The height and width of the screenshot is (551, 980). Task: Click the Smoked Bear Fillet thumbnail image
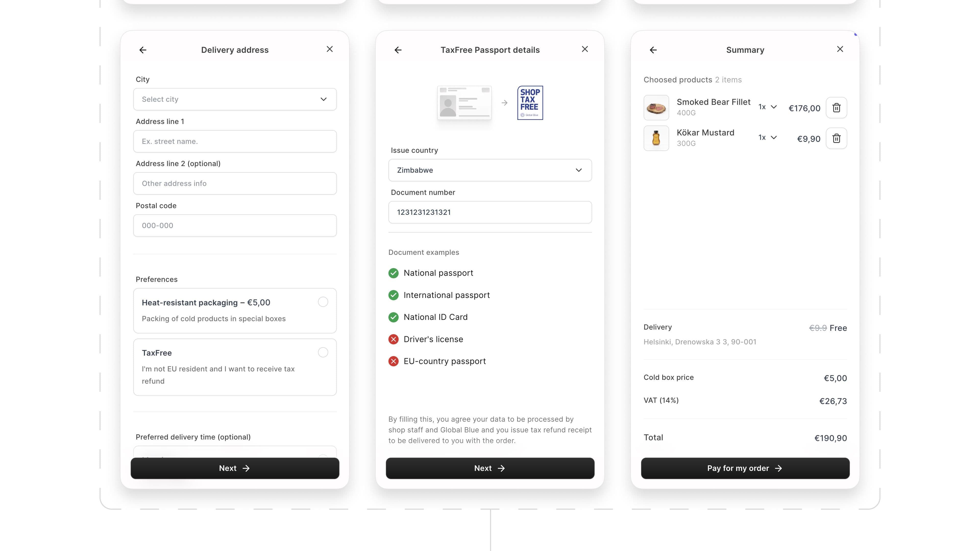[x=656, y=106]
